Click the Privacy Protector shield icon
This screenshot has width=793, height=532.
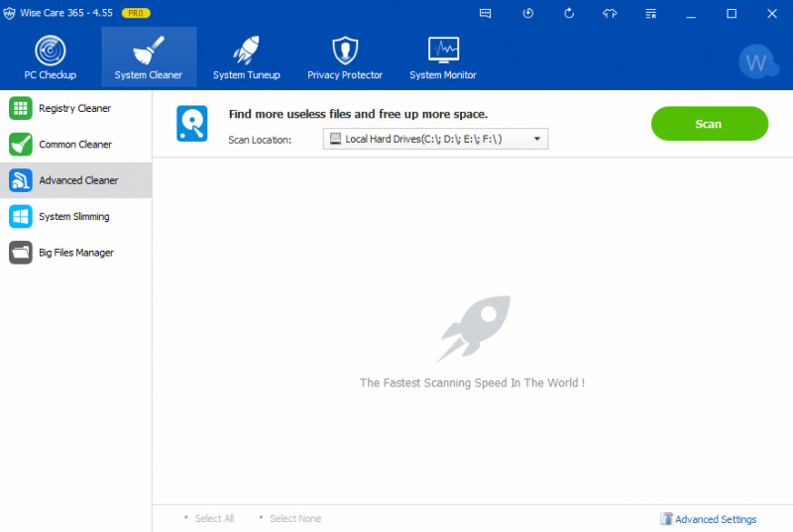345,51
